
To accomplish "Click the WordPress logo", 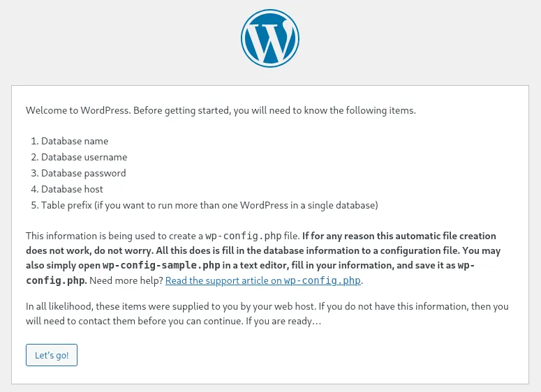I will click(270, 38).
